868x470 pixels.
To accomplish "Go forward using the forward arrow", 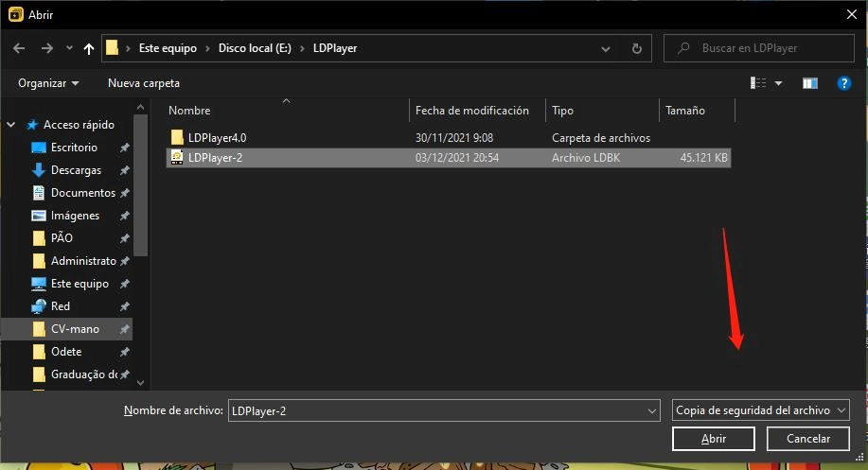I will tap(47, 48).
